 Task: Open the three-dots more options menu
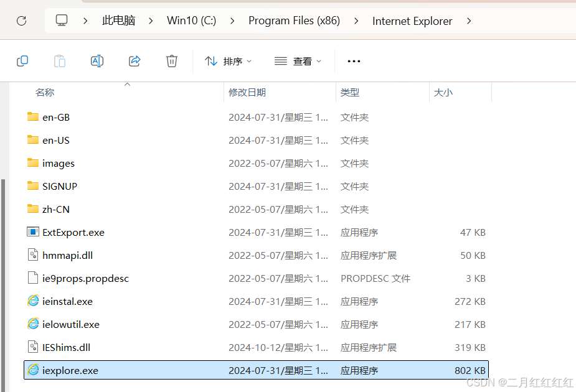pyautogui.click(x=354, y=61)
